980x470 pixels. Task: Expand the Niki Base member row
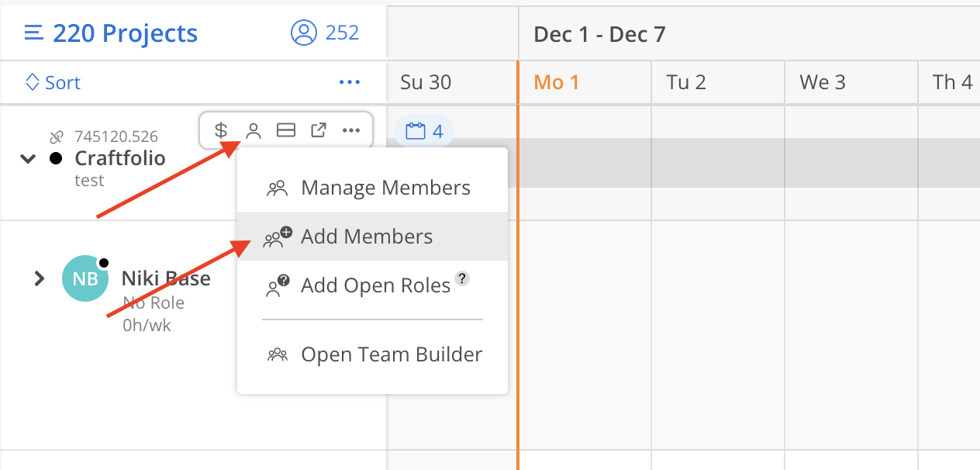tap(40, 278)
